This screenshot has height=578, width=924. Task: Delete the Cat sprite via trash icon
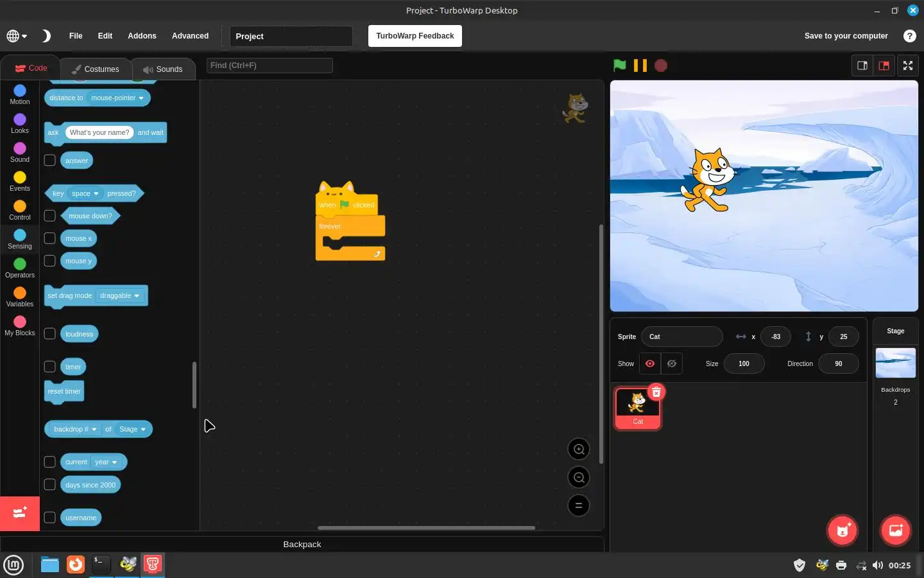coord(656,392)
